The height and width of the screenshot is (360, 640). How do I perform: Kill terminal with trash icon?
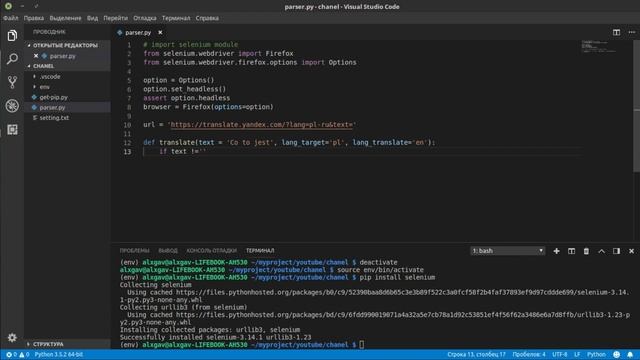[586, 251]
